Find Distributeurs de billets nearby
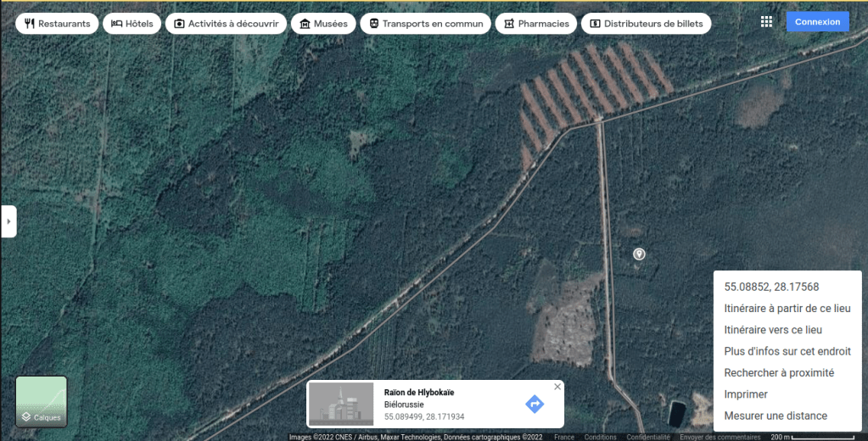Screen dimensions: 868x441 click(646, 24)
